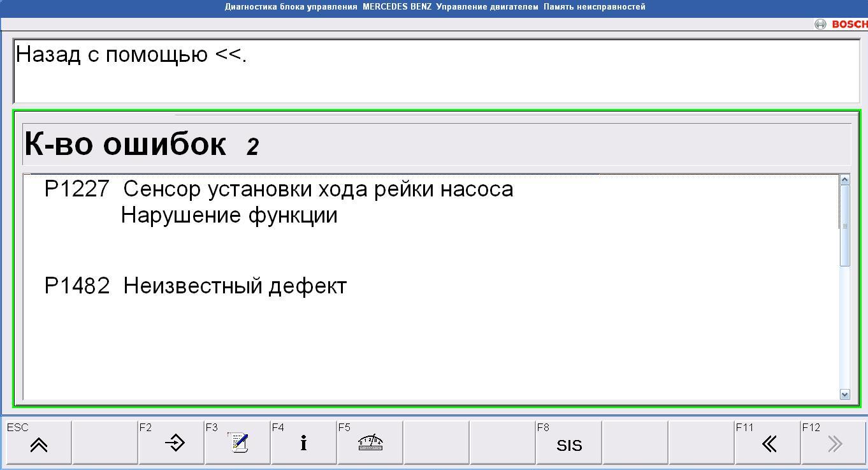Click the 'Назад с помощью <<' message box
This screenshot has height=470, width=868.
(x=436, y=71)
